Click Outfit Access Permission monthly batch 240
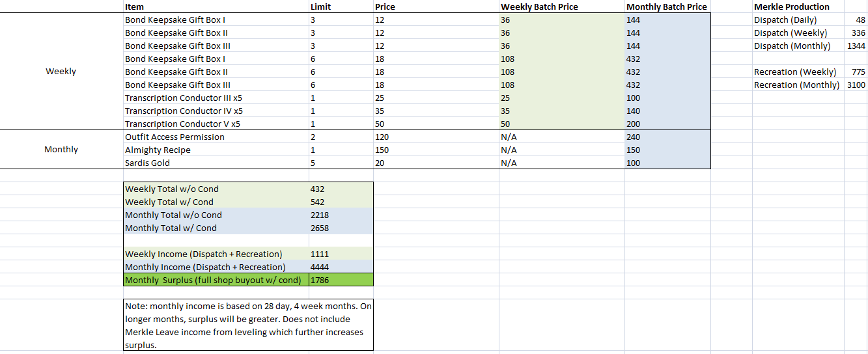Screen dimensions: 868x354 coord(667,137)
